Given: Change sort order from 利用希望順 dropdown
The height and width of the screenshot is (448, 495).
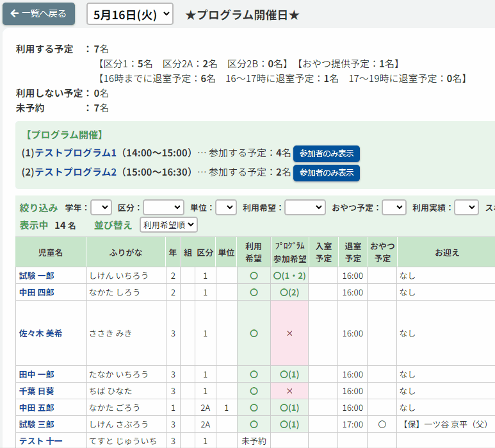Looking at the screenshot, I should 169,225.
